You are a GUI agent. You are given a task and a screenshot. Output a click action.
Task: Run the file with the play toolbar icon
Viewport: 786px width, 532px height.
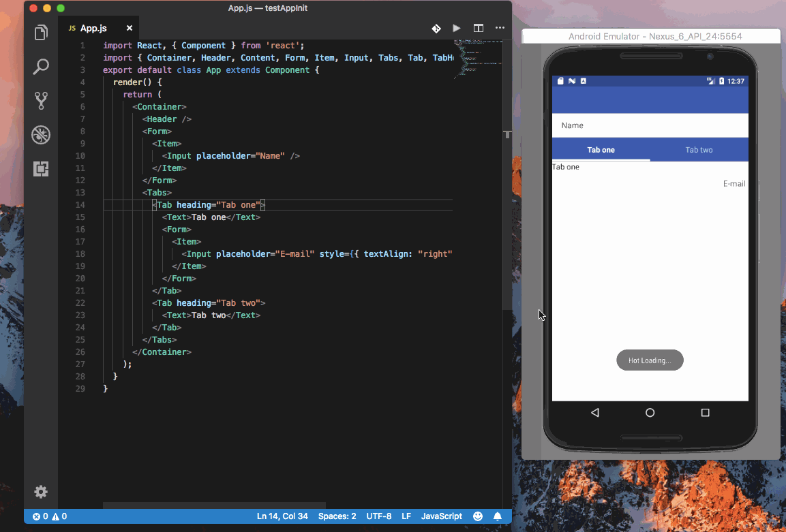point(456,28)
